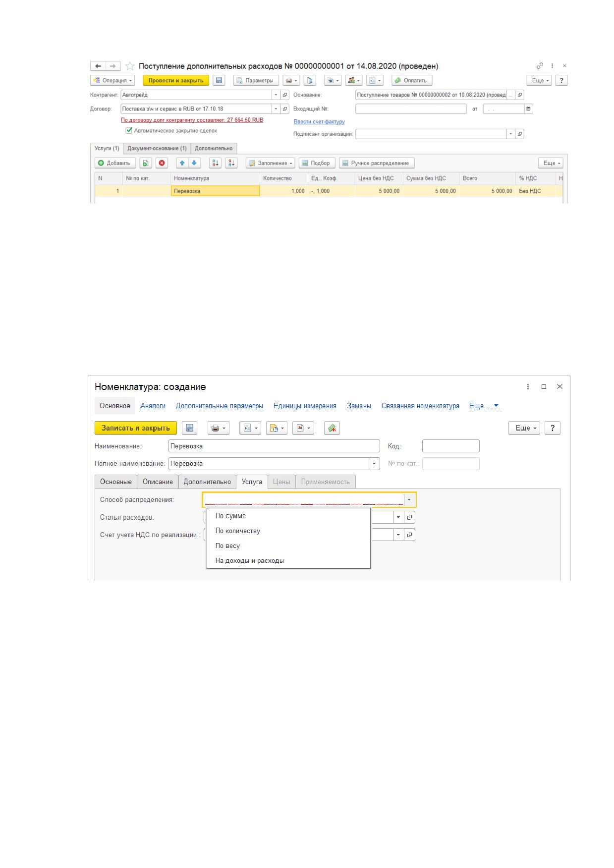Open the Единицы измерения link

point(305,406)
